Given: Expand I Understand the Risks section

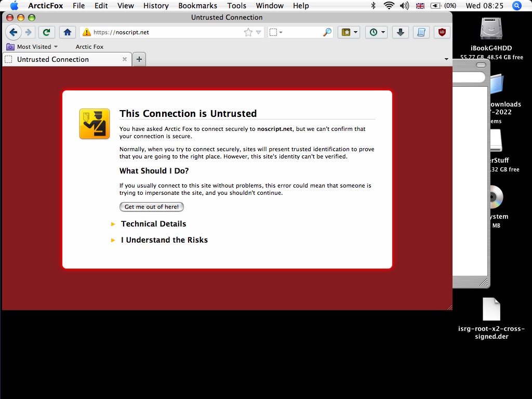Looking at the screenshot, I should 164,240.
